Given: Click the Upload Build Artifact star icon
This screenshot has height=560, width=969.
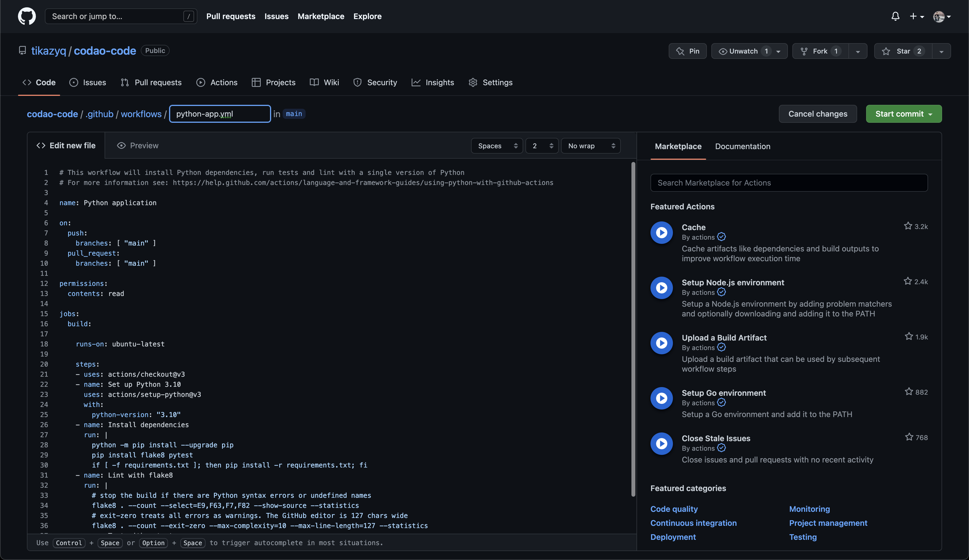Looking at the screenshot, I should coord(909,336).
